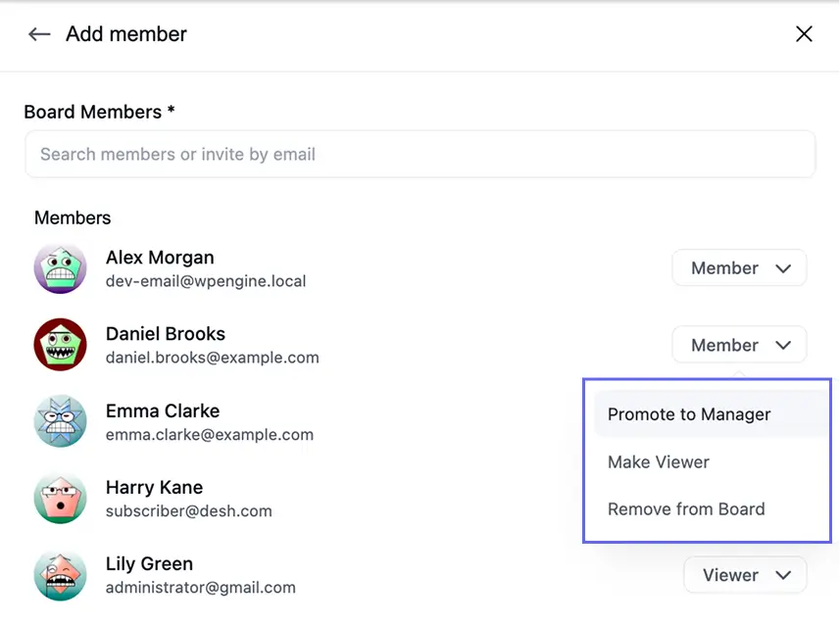The height and width of the screenshot is (625, 840).
Task: Click the Members section heading
Action: click(73, 218)
